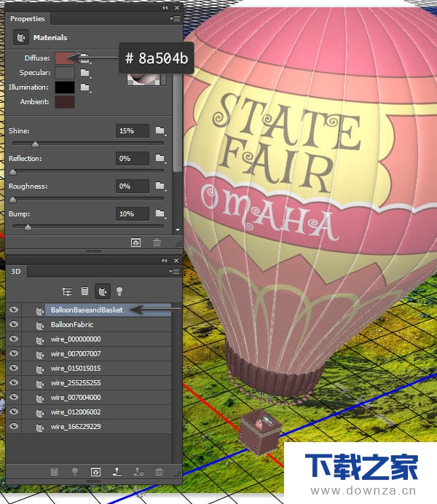Toggle visibility of wire_007004000
Image resolution: width=437 pixels, height=504 pixels.
14,397
